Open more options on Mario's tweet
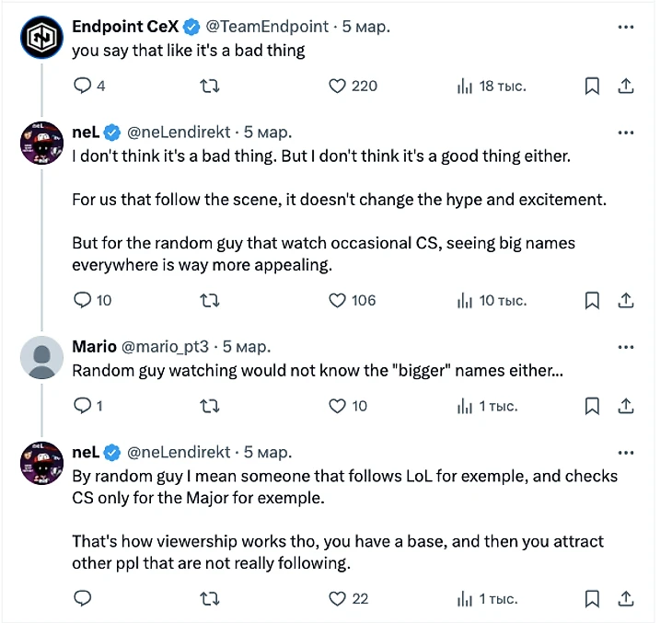 [626, 347]
